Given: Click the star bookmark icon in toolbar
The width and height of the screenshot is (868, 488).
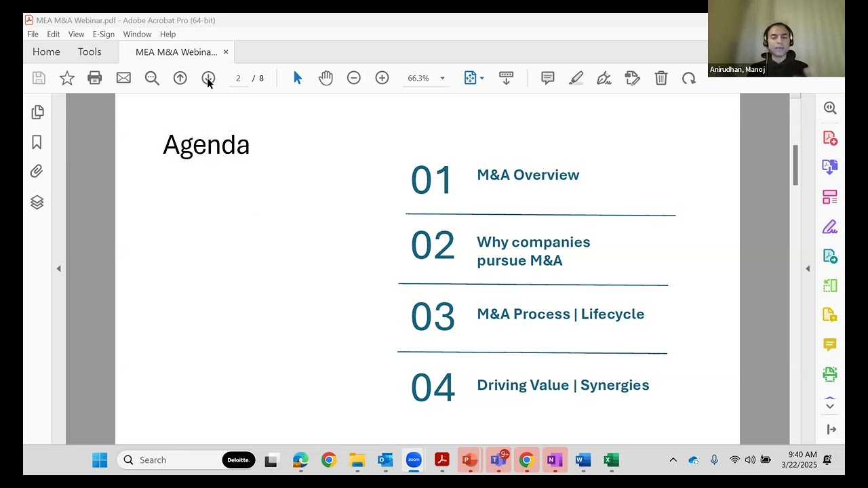Looking at the screenshot, I should (x=66, y=78).
